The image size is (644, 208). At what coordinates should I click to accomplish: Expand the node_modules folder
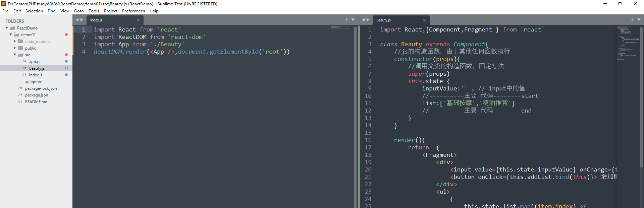tap(15, 41)
